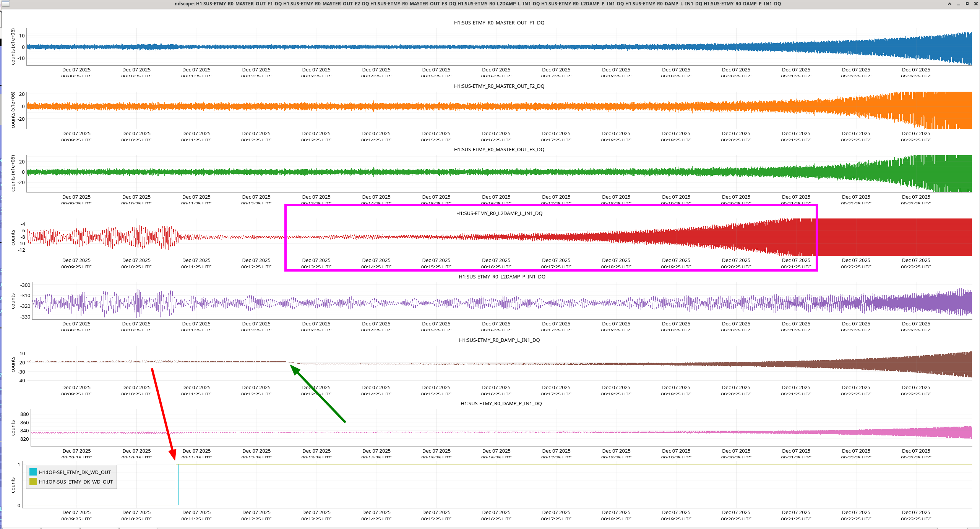
Task: Click the ndscope title text in title bar
Action: 477,4
